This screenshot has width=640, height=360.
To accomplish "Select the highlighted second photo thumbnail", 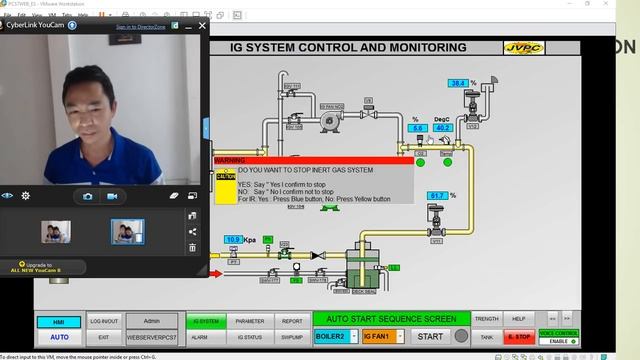I will tap(128, 232).
